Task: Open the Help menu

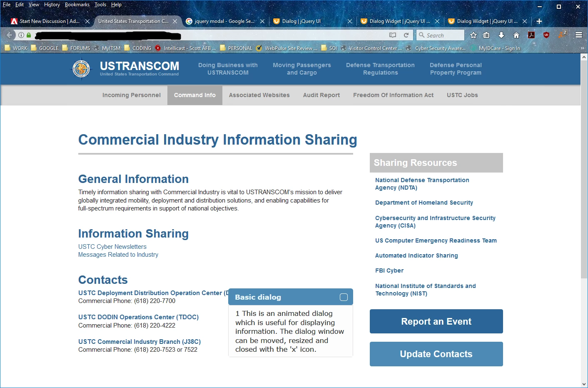Action: (116, 5)
